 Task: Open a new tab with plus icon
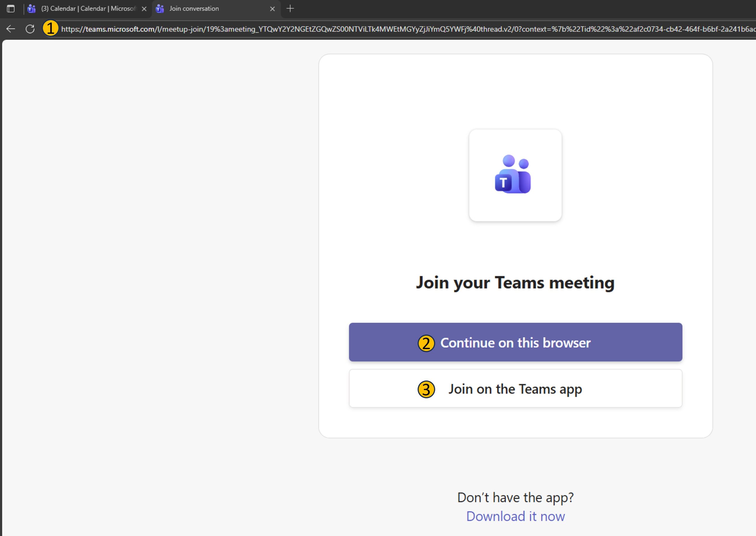(x=290, y=9)
